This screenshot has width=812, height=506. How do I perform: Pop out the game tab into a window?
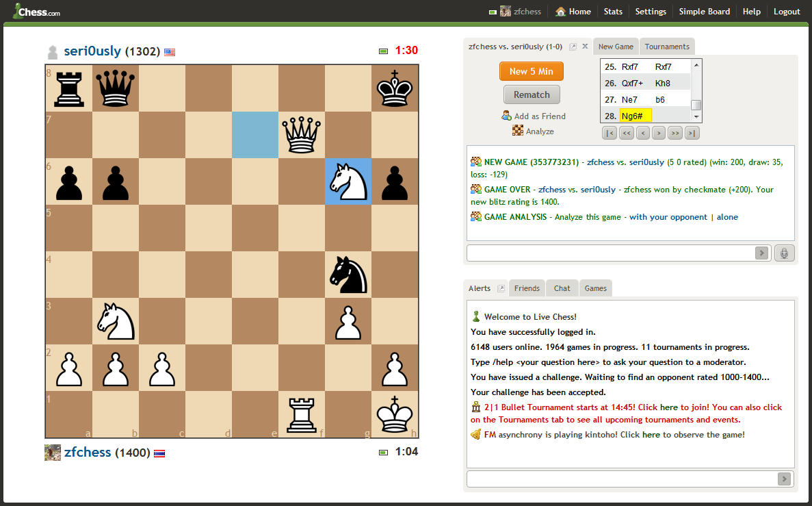tap(573, 47)
